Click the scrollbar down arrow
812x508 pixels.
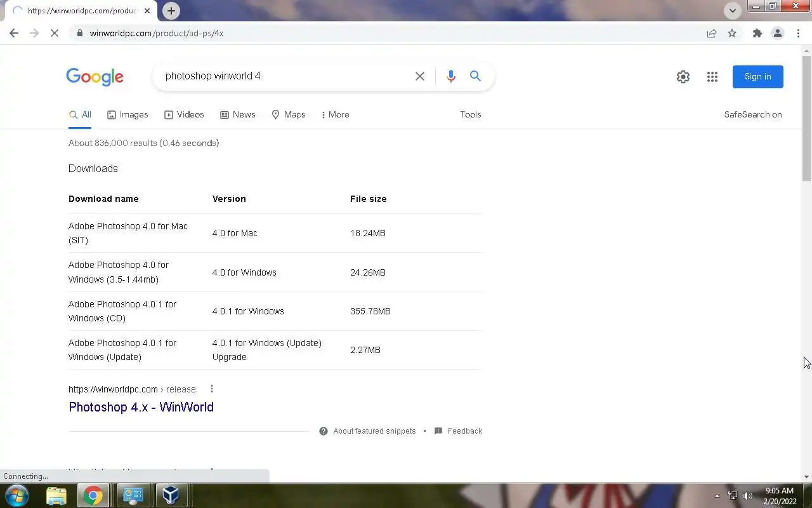pos(806,476)
